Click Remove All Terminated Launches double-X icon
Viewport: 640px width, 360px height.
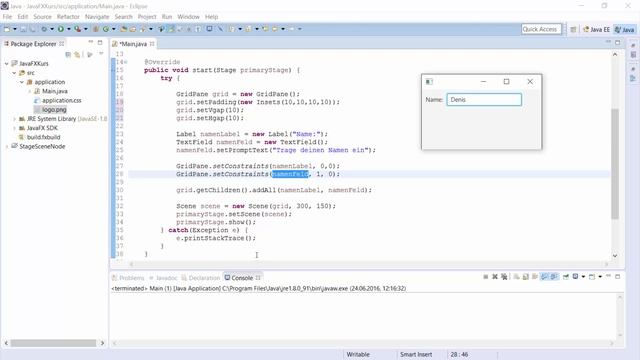(x=504, y=277)
